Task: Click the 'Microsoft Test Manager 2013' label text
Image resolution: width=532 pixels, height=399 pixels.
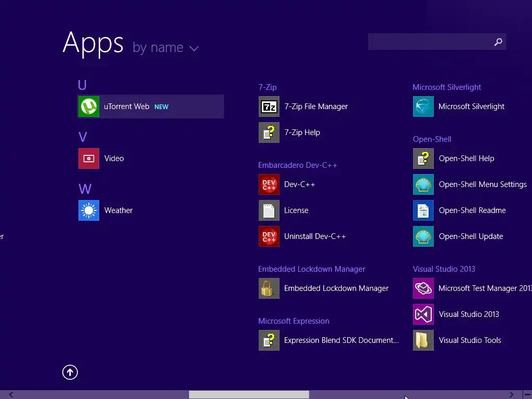Action: tap(485, 288)
